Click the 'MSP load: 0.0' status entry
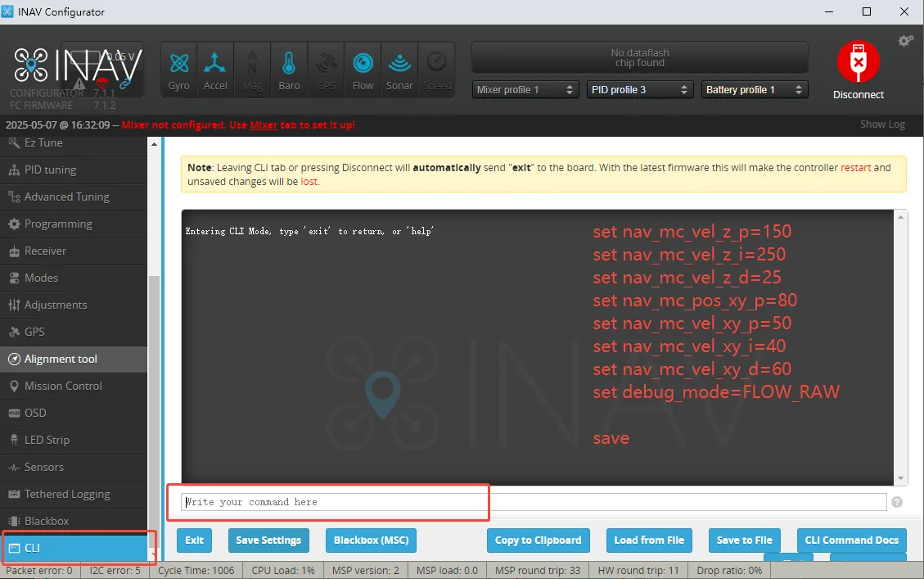The height and width of the screenshot is (579, 924). tap(447, 571)
